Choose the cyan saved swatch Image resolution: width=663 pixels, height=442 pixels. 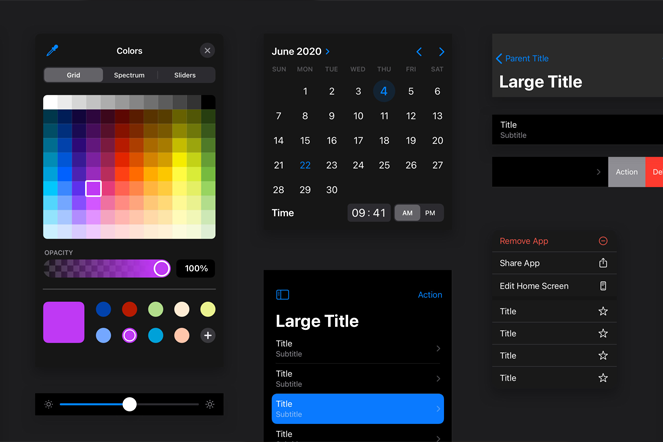pos(156,335)
